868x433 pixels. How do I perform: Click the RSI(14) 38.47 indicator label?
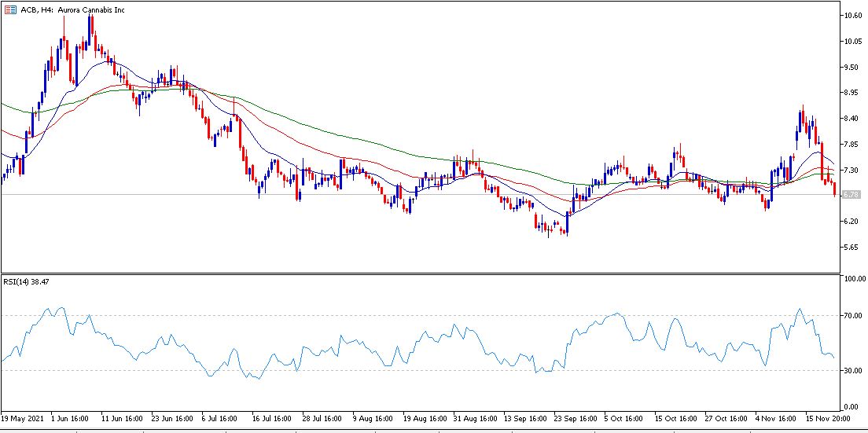pyautogui.click(x=24, y=281)
